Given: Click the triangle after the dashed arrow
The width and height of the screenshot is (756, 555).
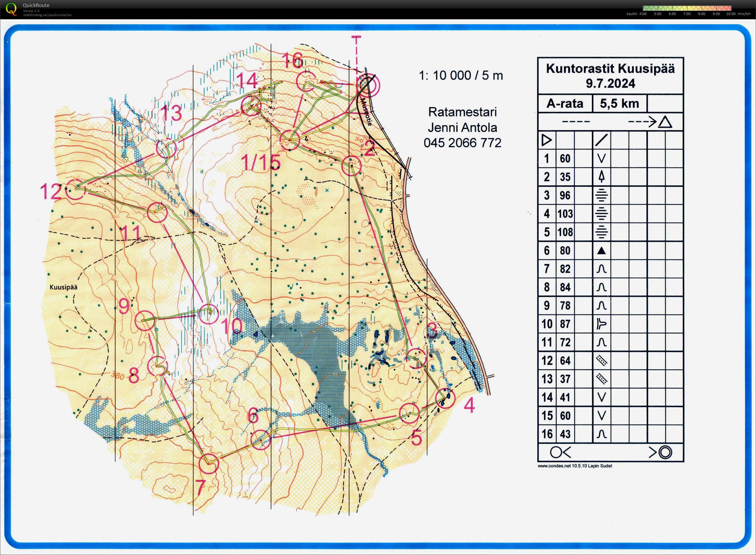Looking at the screenshot, I should 665,122.
